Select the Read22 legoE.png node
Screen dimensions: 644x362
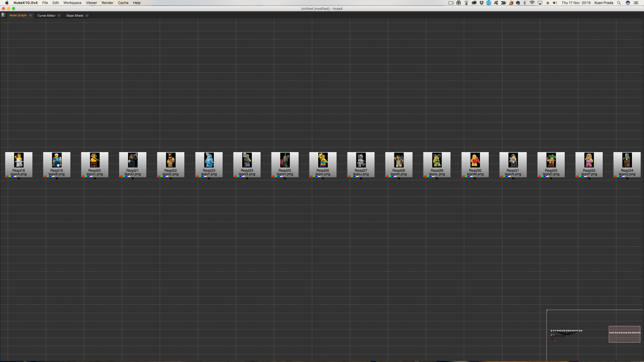[x=171, y=165]
